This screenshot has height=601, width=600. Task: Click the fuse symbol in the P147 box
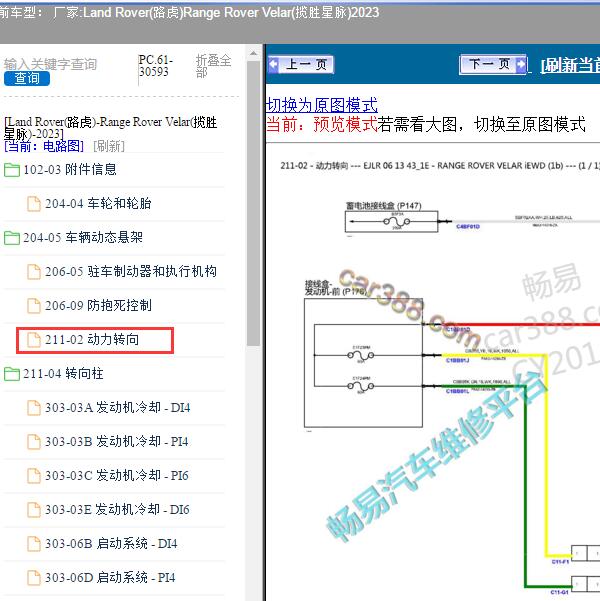tap(397, 222)
